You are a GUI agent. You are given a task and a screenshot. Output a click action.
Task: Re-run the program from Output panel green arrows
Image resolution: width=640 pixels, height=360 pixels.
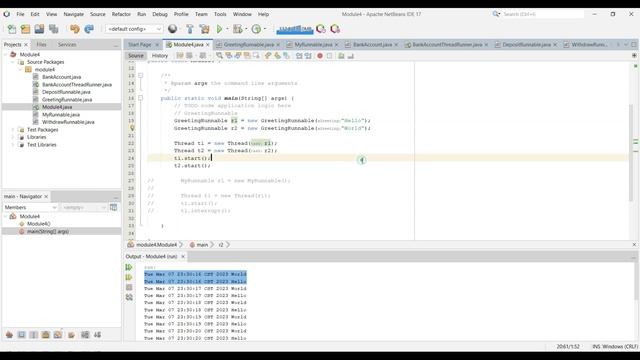coord(129,267)
